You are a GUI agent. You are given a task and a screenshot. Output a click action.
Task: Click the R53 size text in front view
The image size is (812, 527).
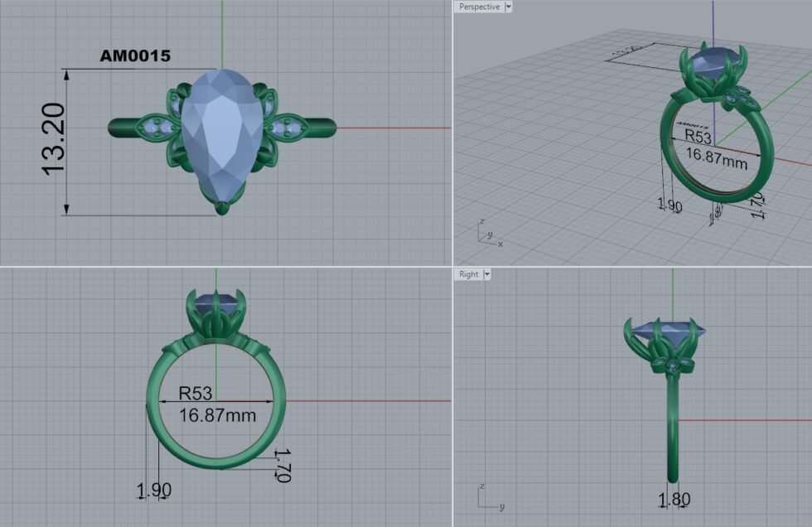[196, 394]
